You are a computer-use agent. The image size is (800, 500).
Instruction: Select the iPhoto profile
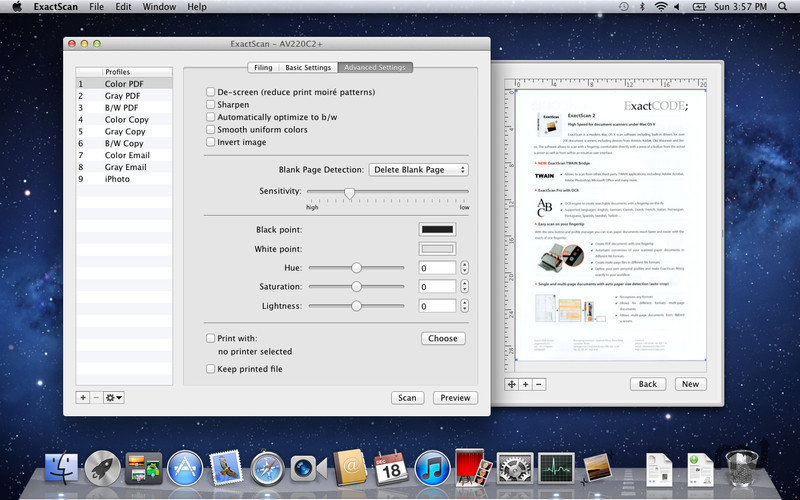point(124,179)
